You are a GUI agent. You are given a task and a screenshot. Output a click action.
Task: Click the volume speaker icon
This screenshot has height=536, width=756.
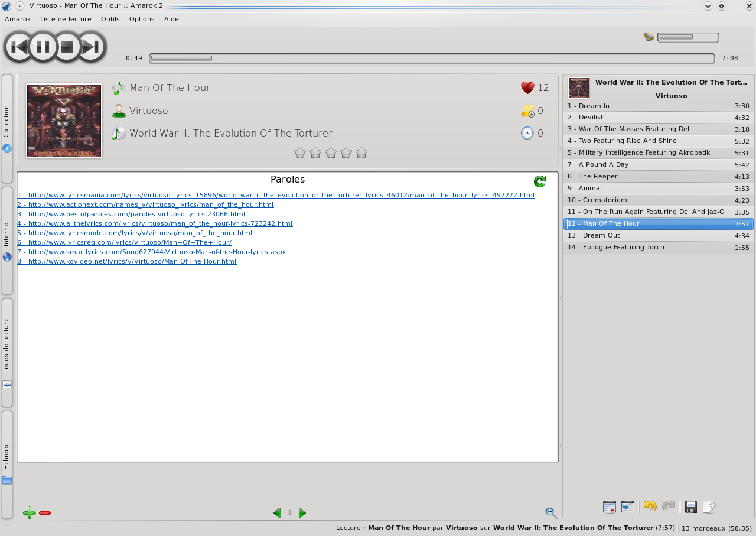click(x=649, y=37)
